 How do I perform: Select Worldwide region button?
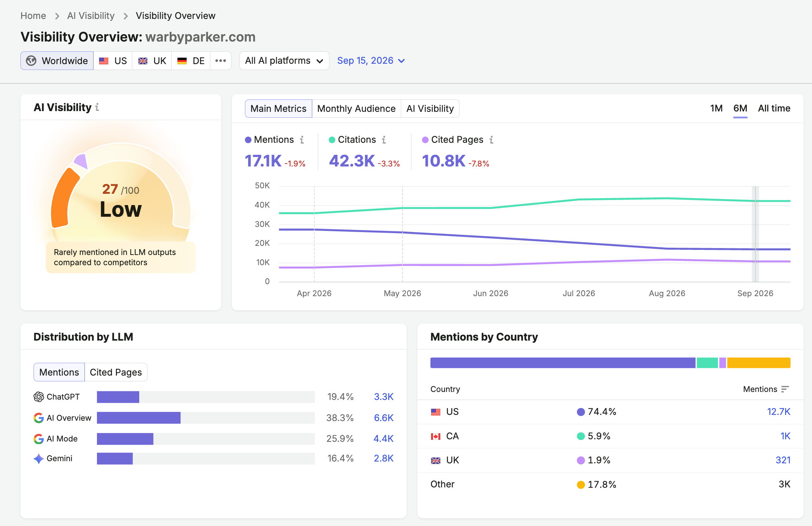(x=57, y=61)
